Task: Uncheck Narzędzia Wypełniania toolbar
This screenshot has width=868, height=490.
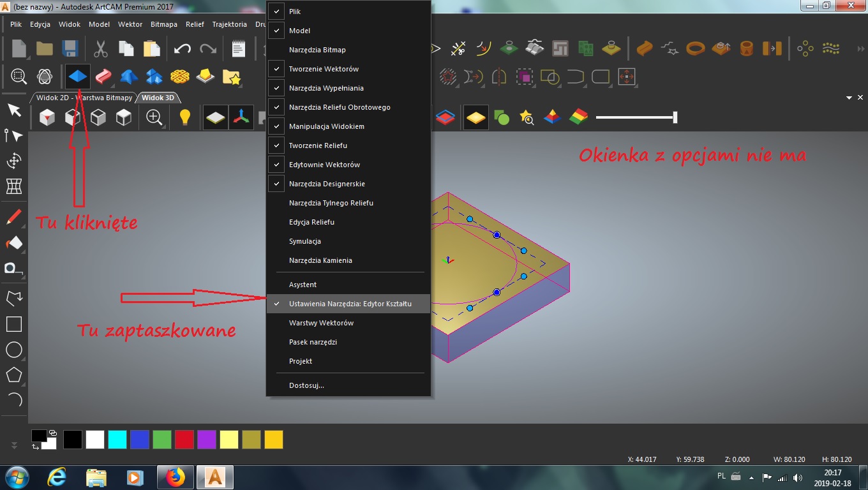Action: tap(348, 88)
